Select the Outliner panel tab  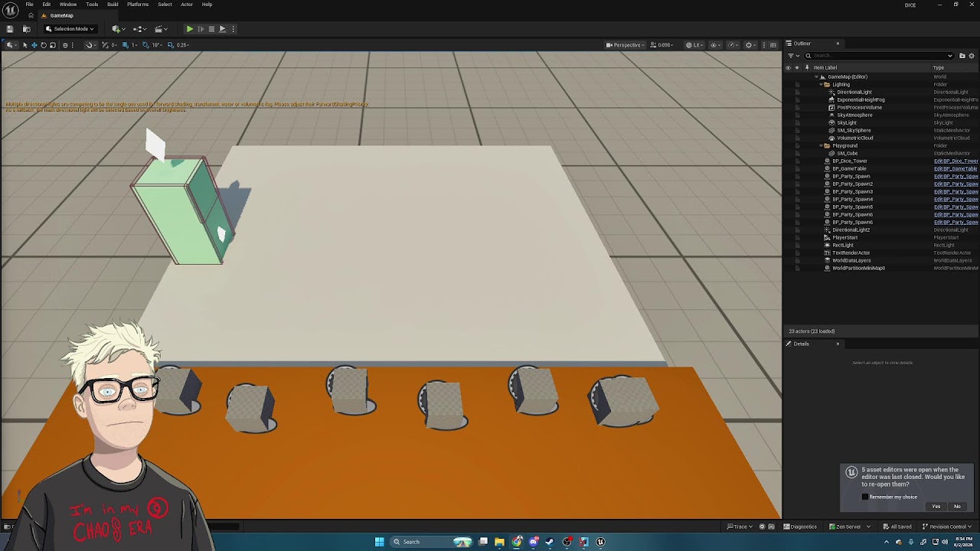pos(802,44)
